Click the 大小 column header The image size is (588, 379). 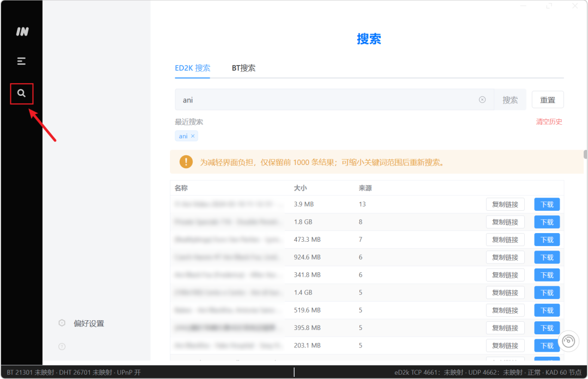point(300,188)
